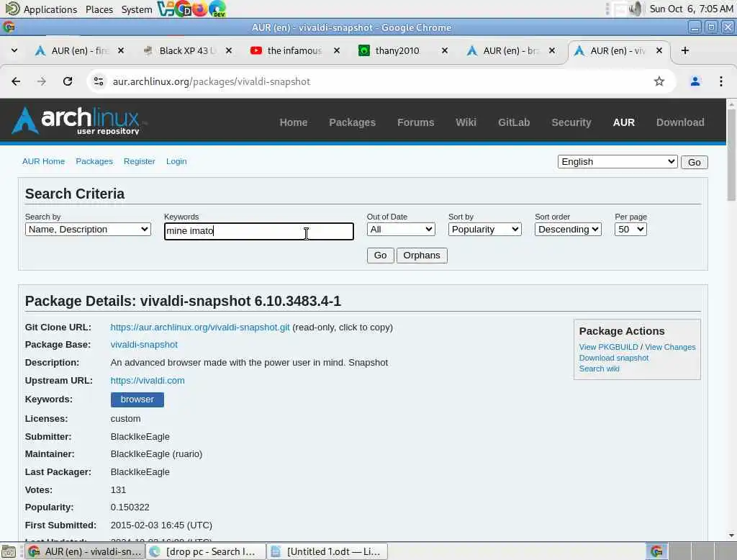Open the 'Search by' dropdown
This screenshot has width=737, height=560.
tap(88, 230)
